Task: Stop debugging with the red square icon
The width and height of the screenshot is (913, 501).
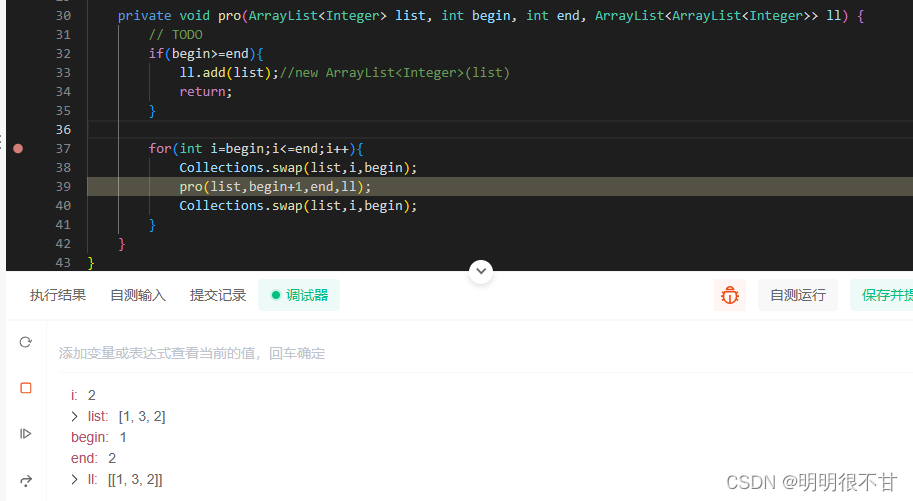Action: (x=26, y=388)
